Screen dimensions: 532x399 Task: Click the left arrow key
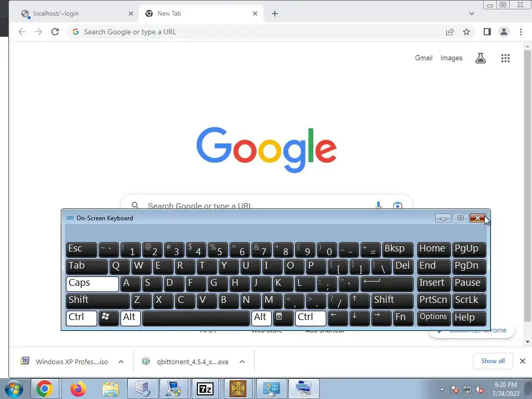(x=338, y=318)
